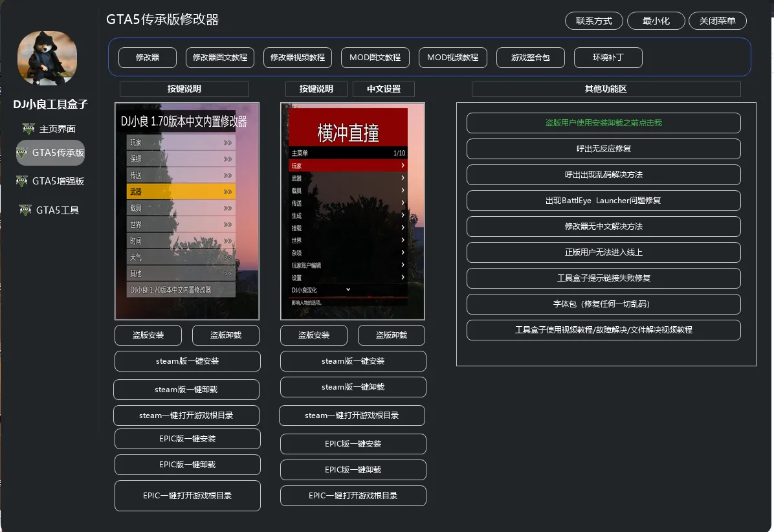Open the MOD视频教程 tab
This screenshot has width=774, height=532.
(x=453, y=58)
